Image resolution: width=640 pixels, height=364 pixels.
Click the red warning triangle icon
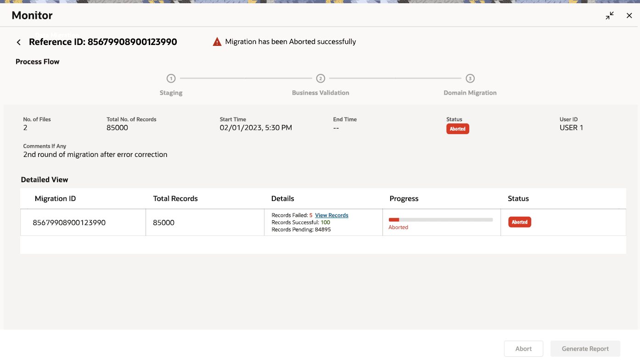pyautogui.click(x=217, y=42)
